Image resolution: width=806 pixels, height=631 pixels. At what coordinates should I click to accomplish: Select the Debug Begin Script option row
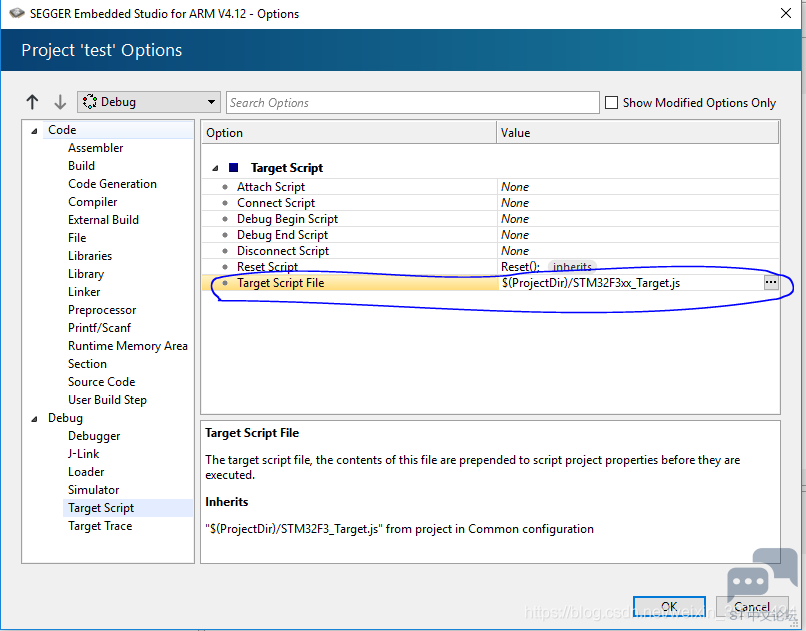490,218
